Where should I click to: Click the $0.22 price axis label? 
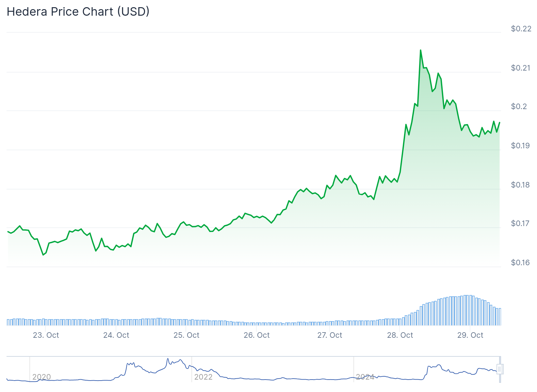pyautogui.click(x=521, y=29)
